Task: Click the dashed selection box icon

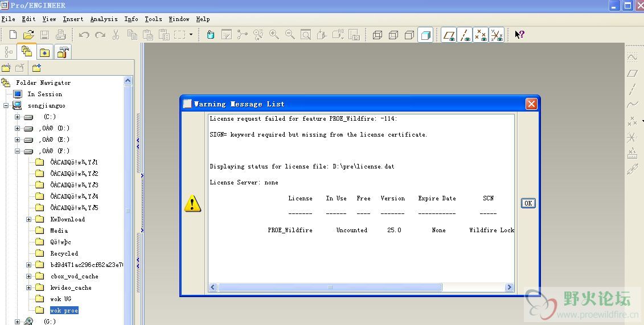Action: tap(179, 35)
